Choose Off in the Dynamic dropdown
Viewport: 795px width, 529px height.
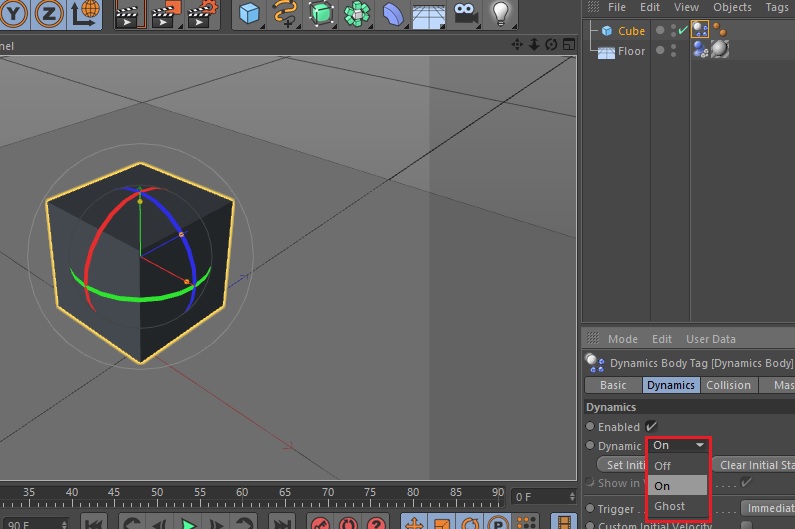[x=678, y=466]
